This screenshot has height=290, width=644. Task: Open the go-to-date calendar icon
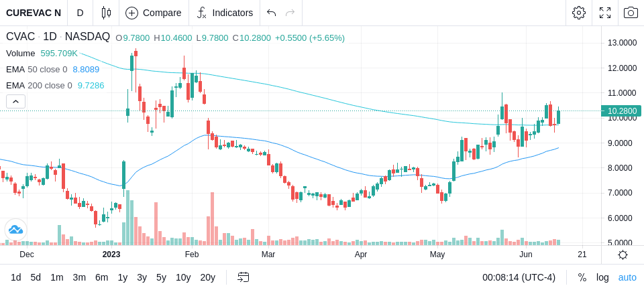coord(243,277)
